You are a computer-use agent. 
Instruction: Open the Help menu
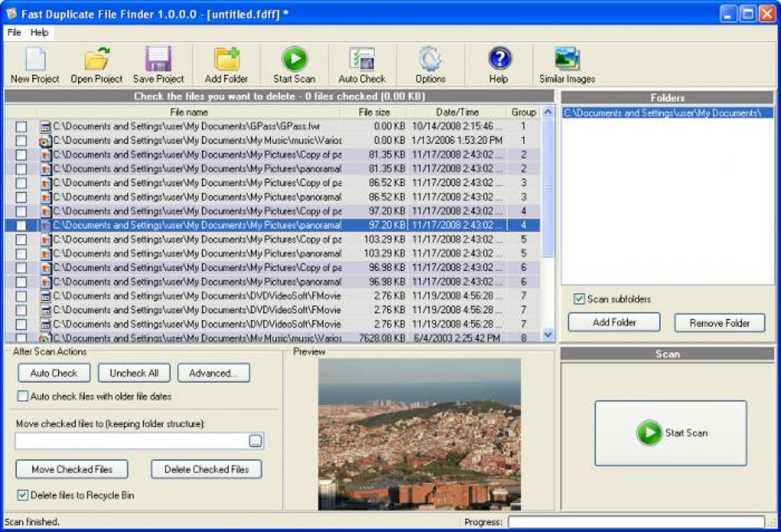(x=39, y=32)
